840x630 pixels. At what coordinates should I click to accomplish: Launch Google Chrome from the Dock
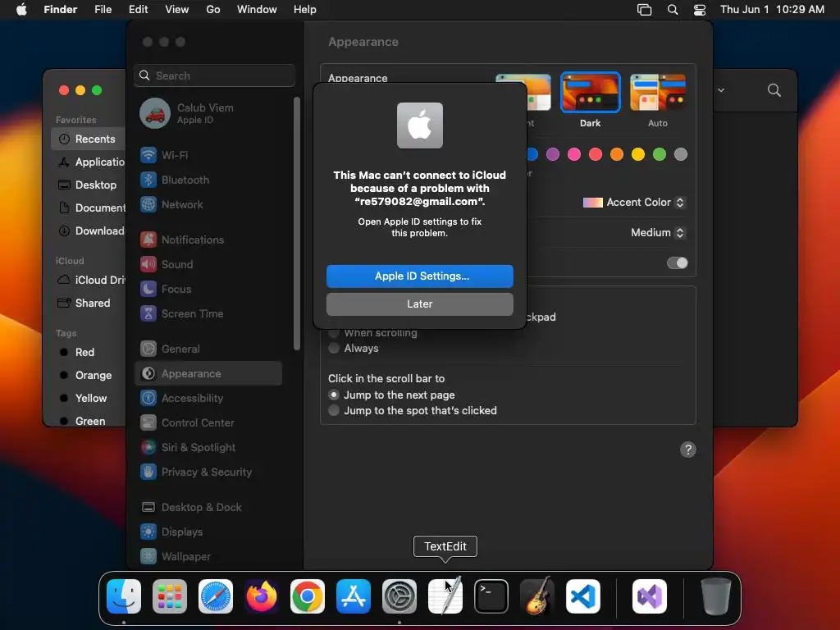click(x=308, y=596)
